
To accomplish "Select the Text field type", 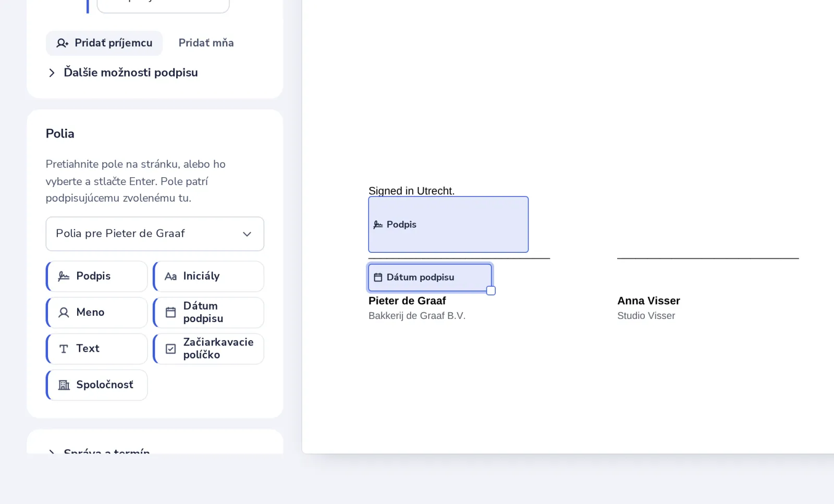I will (97, 349).
